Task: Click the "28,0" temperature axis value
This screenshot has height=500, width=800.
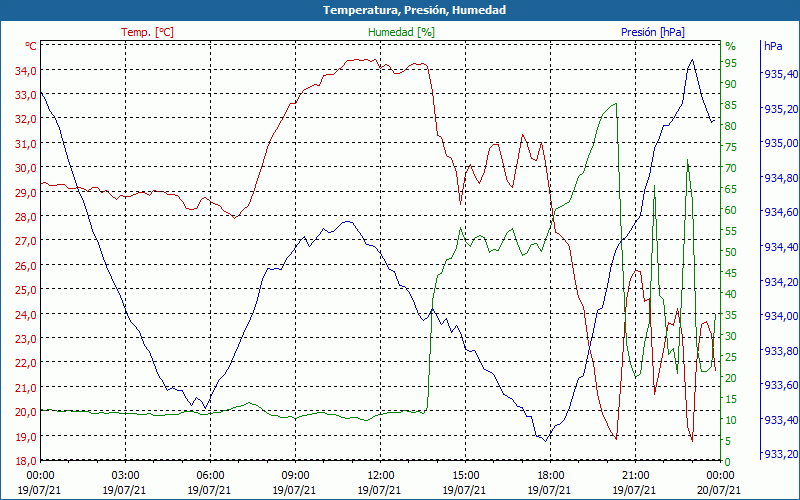Action: tap(26, 217)
